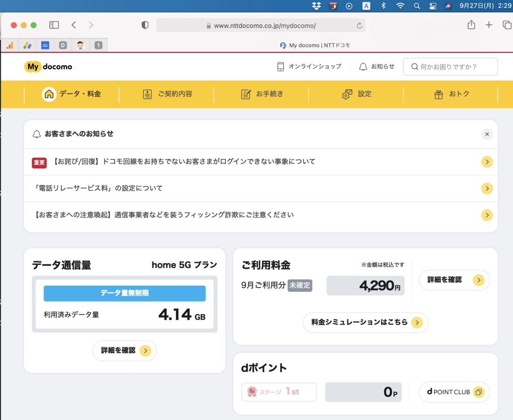Show tab overview icon
Viewport: 513px width, 420px height.
pos(507,25)
